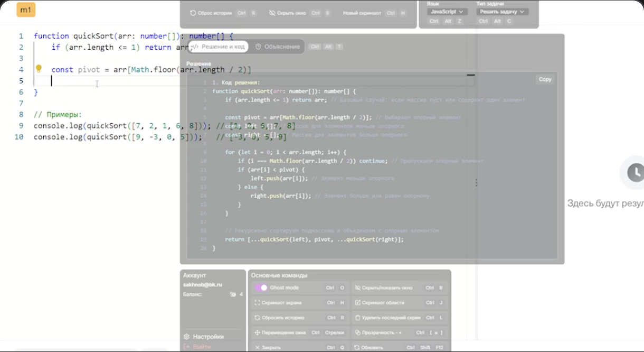Click the Скриншот области edit-box icon
644x352 pixels.
(x=357, y=303)
